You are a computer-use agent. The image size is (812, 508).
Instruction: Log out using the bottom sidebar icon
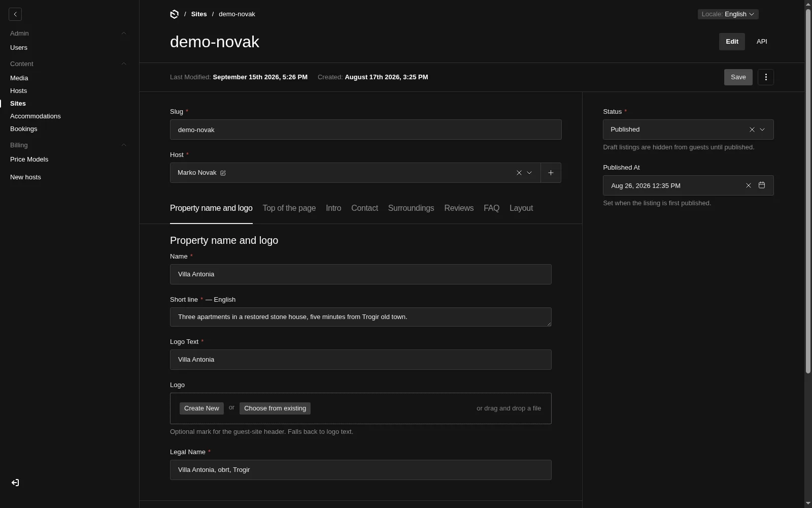click(15, 483)
